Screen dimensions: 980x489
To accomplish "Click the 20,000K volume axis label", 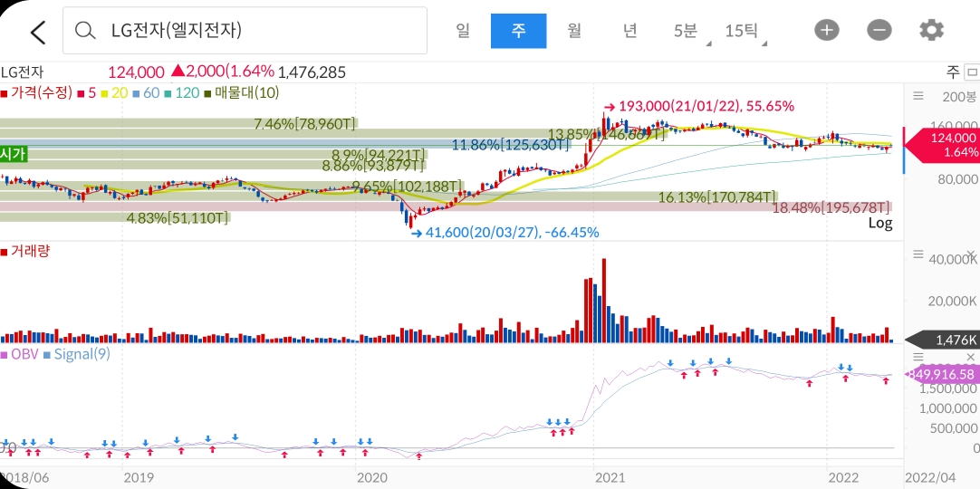I will coord(953,301).
